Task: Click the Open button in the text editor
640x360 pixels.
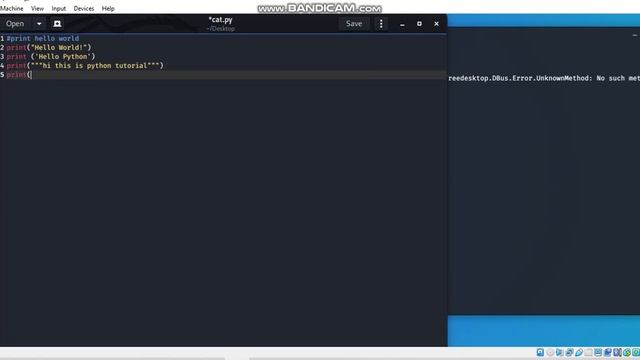Action: click(15, 24)
